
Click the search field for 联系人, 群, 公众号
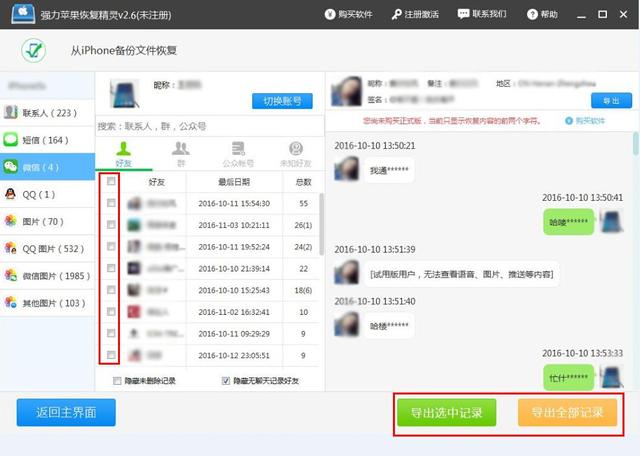(210, 126)
